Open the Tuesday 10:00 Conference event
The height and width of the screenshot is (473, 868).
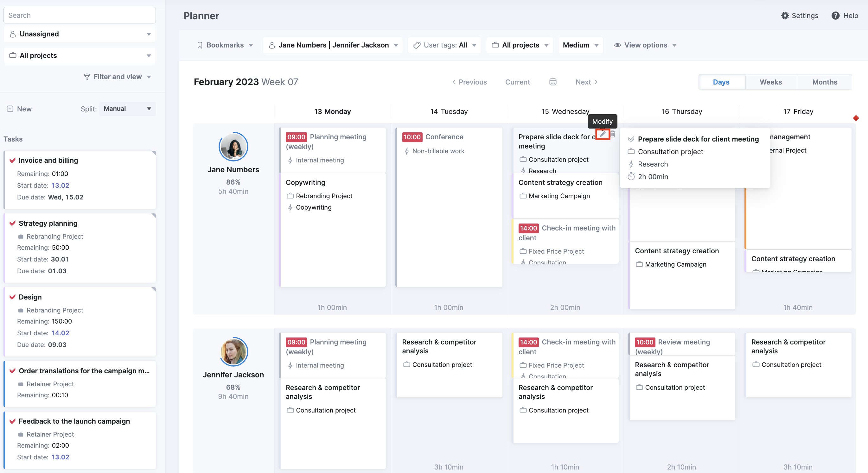point(449,207)
